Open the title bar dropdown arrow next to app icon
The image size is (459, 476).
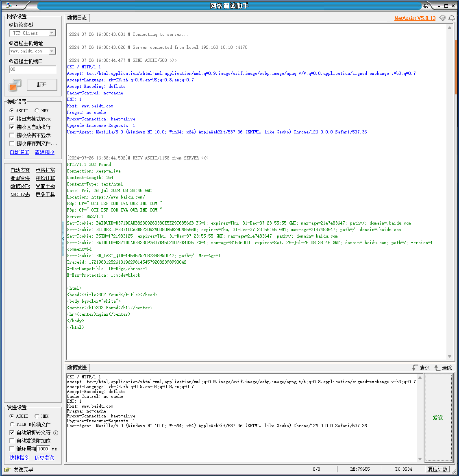point(16,5)
